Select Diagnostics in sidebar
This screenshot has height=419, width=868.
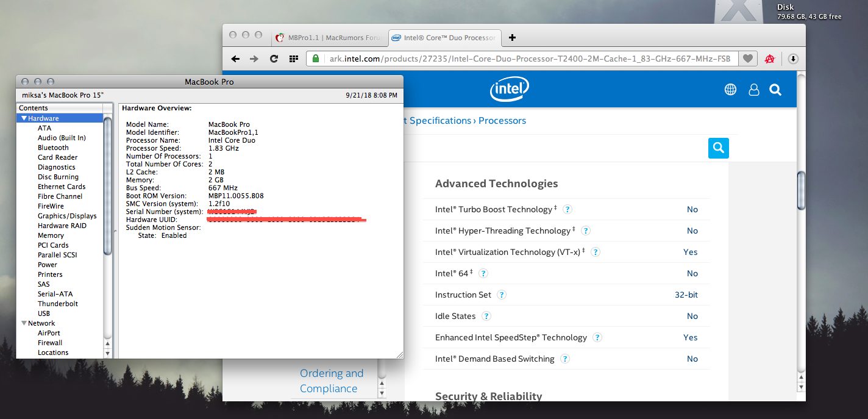57,167
